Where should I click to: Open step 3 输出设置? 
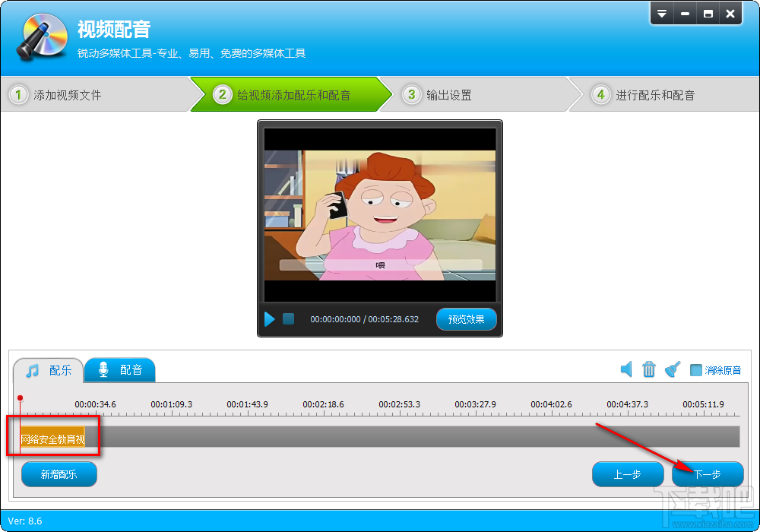point(480,94)
